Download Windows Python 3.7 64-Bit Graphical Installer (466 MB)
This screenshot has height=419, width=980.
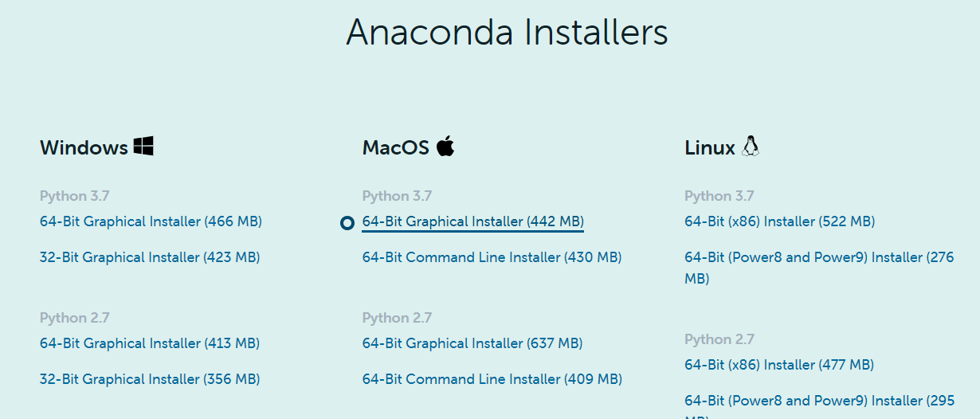(151, 221)
